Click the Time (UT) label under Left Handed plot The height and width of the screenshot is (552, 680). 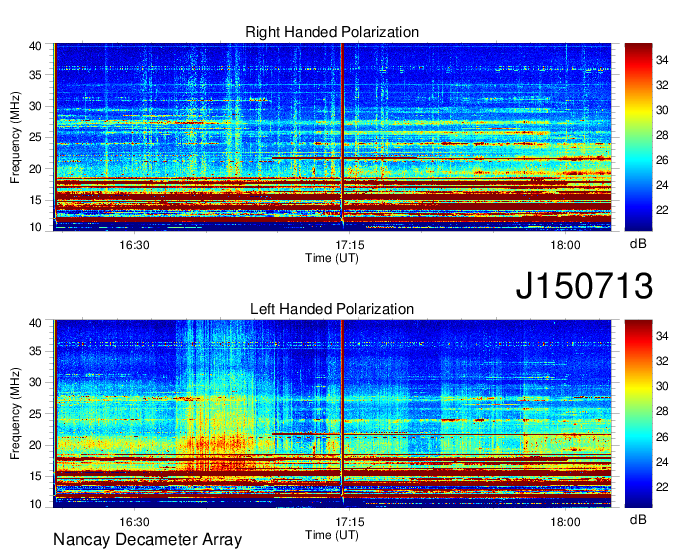coord(332,535)
